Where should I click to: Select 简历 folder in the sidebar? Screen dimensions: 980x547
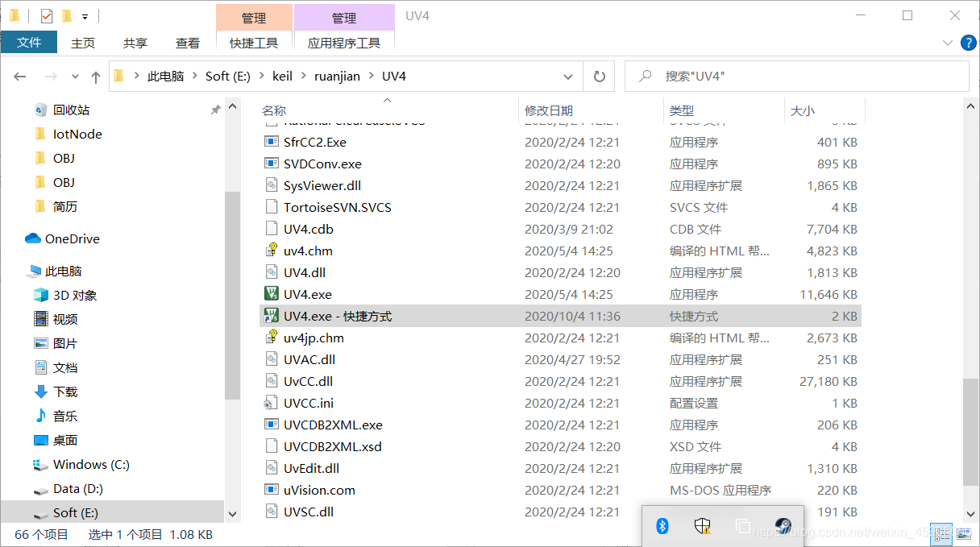(x=65, y=206)
